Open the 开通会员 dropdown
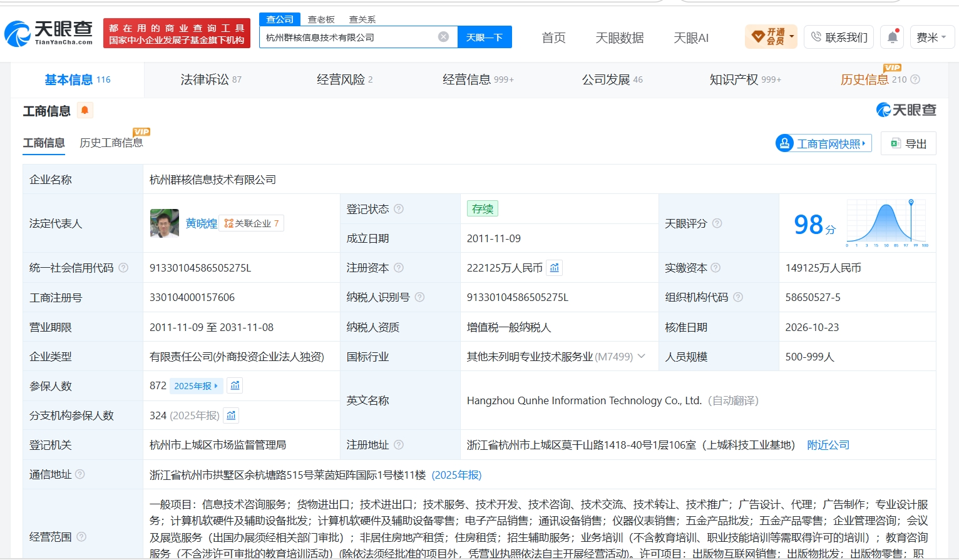The image size is (959, 560). pyautogui.click(x=771, y=36)
